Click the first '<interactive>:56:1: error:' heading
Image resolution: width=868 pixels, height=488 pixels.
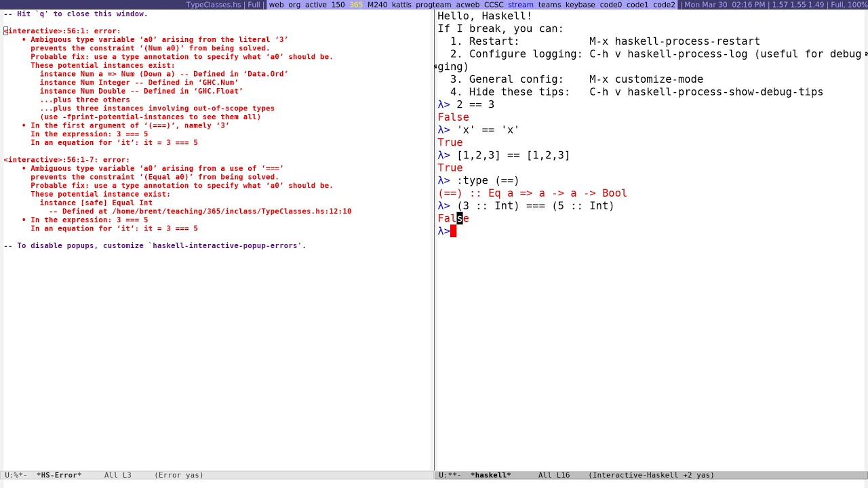62,31
